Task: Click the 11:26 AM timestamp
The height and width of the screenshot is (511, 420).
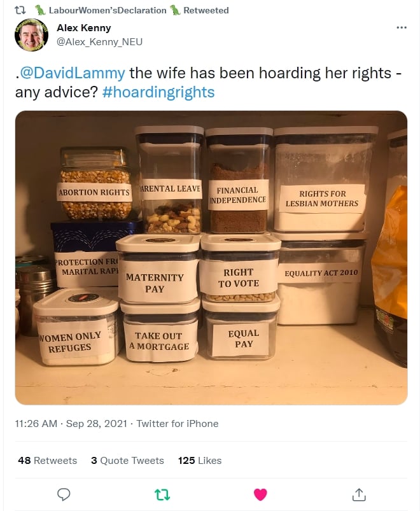Action: tap(36, 423)
